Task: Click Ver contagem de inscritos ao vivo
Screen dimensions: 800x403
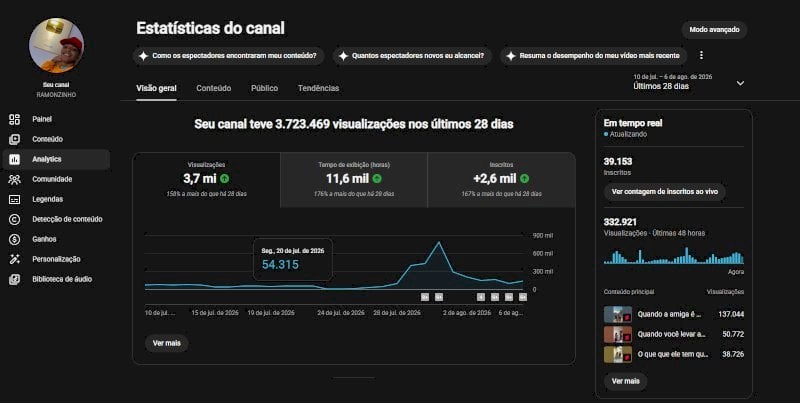Action: 664,192
